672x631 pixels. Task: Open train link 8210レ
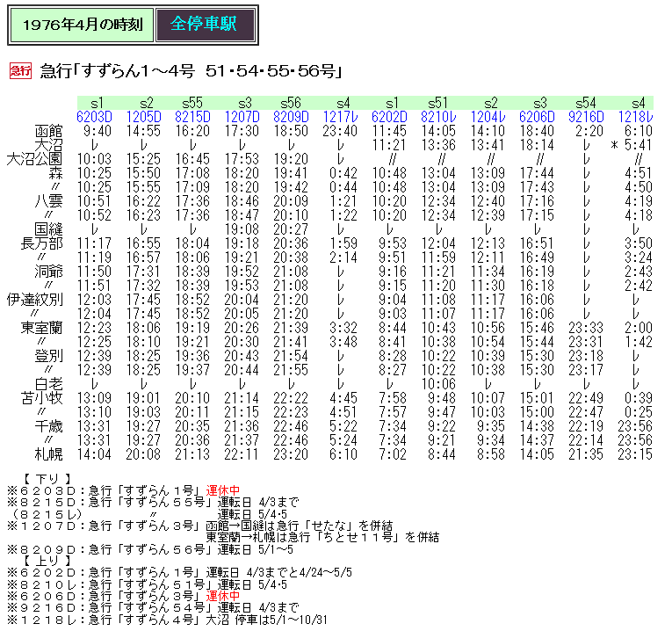[438, 117]
